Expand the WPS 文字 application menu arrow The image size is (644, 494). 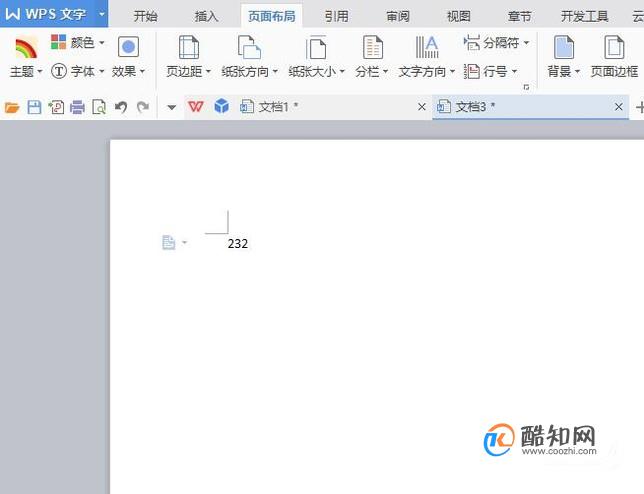tap(101, 14)
